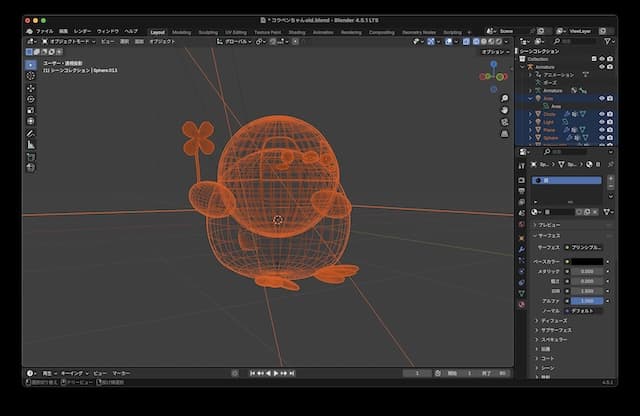
Task: Click the アルファ value slider
Action: 587,301
